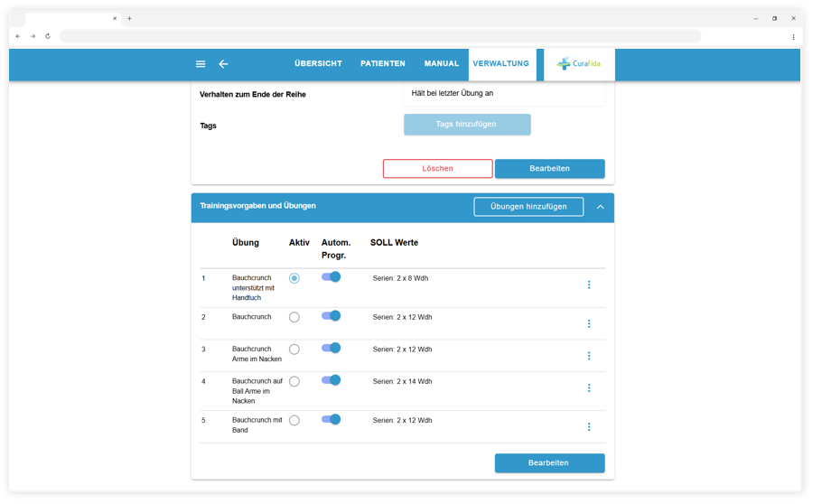The height and width of the screenshot is (504, 822).
Task: Toggle Autom. Progr. for exercise 2 Bauchcrunch
Action: point(331,316)
